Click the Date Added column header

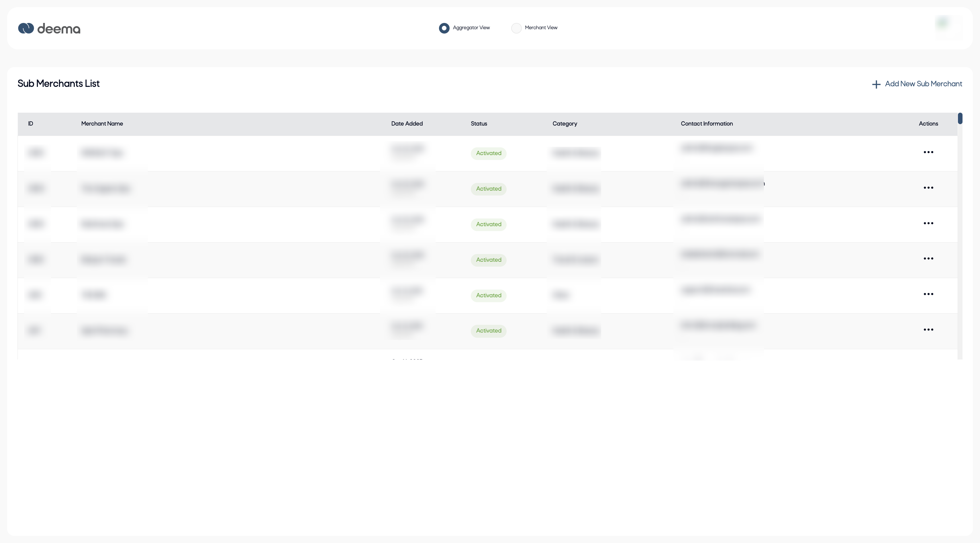tap(407, 124)
